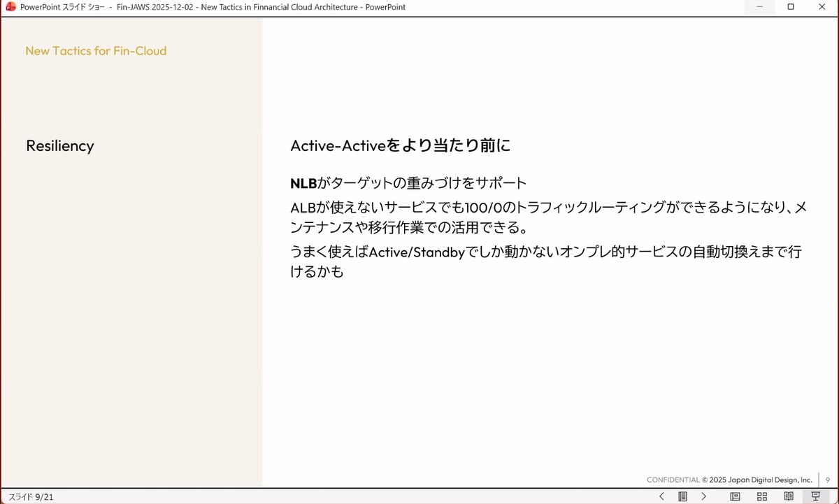Viewport: 839px width, 504px height.
Task: Click the PowerPoint app icon in title bar
Action: coord(10,7)
